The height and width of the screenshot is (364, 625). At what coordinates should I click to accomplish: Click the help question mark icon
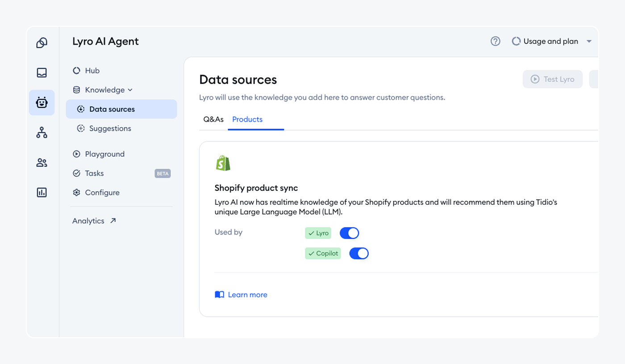[495, 41]
